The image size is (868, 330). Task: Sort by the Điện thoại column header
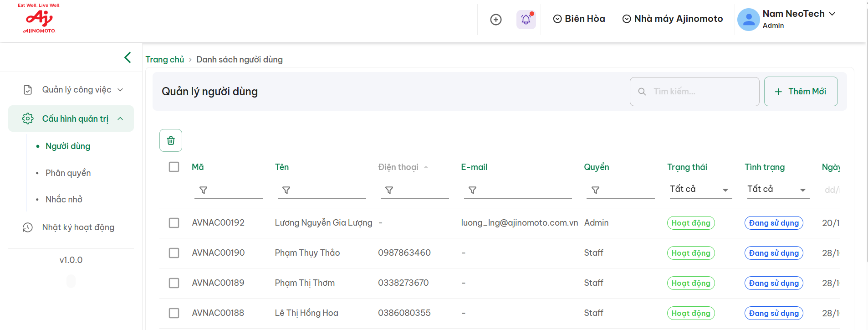coord(398,167)
